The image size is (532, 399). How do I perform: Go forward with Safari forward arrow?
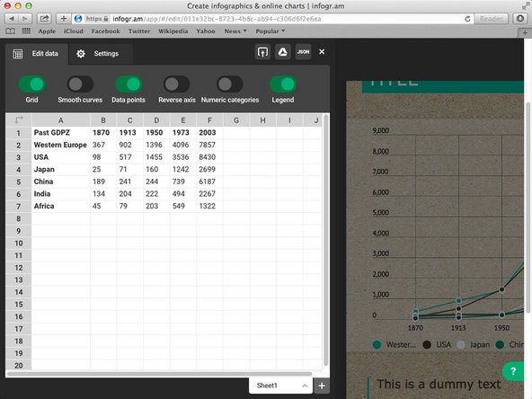coord(25,19)
